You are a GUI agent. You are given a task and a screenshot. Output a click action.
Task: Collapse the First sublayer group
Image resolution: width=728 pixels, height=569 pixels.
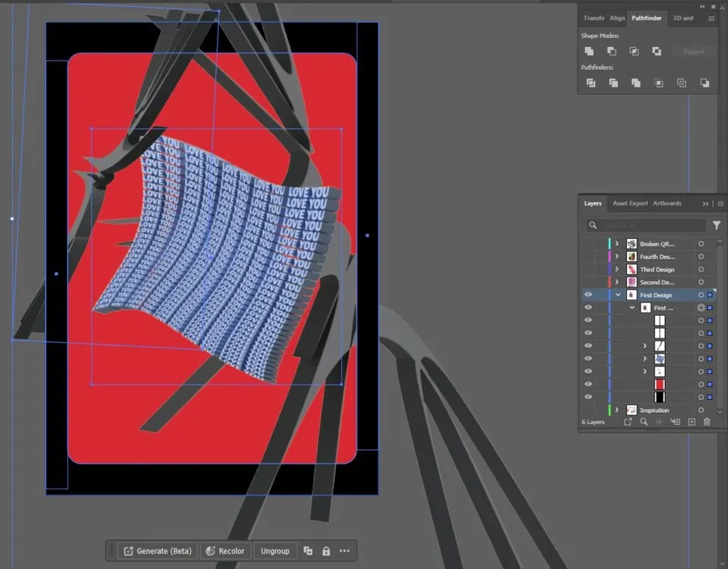coord(632,307)
